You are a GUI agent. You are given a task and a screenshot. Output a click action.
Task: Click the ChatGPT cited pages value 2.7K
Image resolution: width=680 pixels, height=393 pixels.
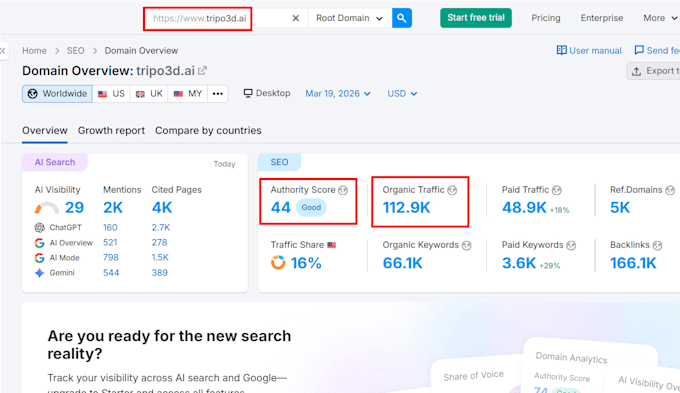coord(161,227)
